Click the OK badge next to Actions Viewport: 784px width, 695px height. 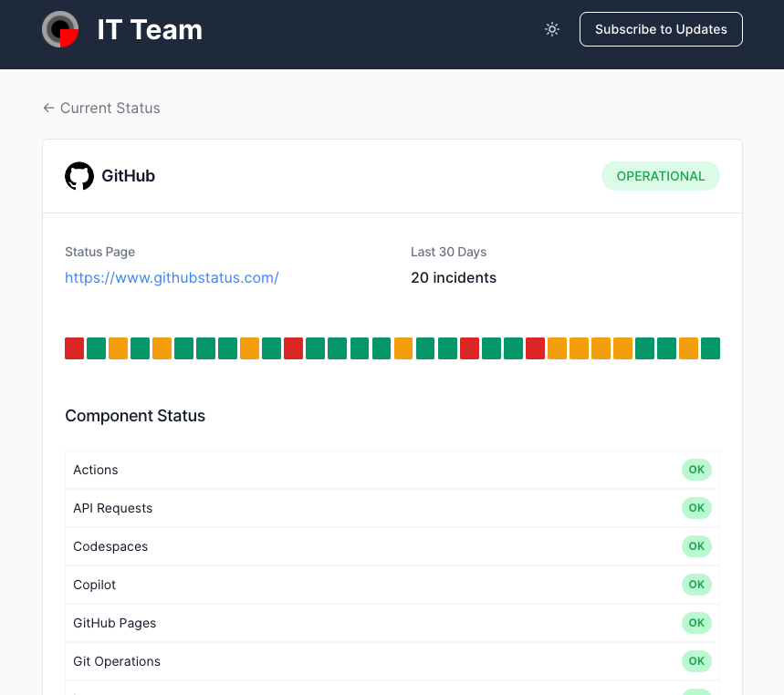click(x=696, y=470)
